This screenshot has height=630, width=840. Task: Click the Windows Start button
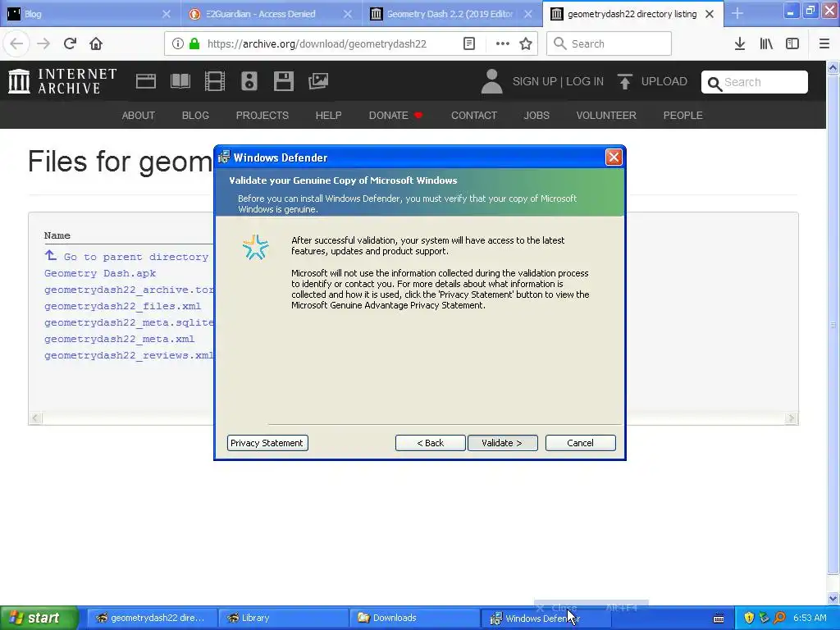(x=39, y=618)
